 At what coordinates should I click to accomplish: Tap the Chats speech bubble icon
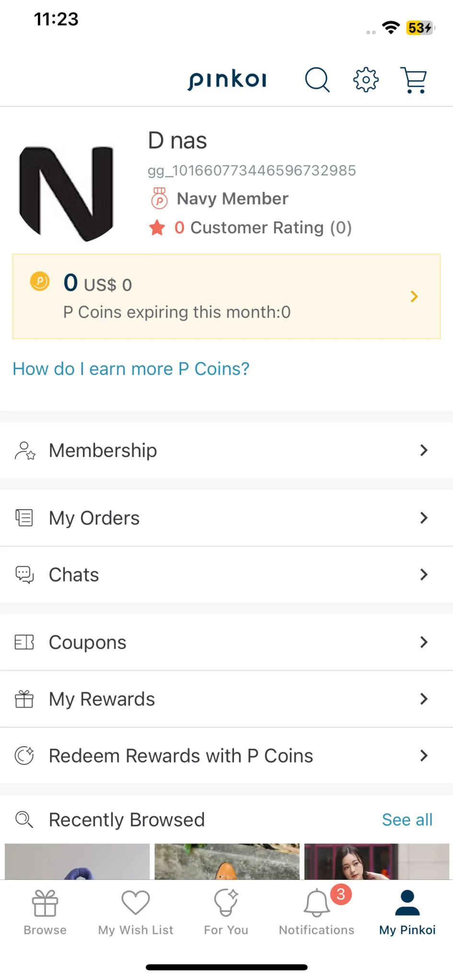tap(24, 574)
